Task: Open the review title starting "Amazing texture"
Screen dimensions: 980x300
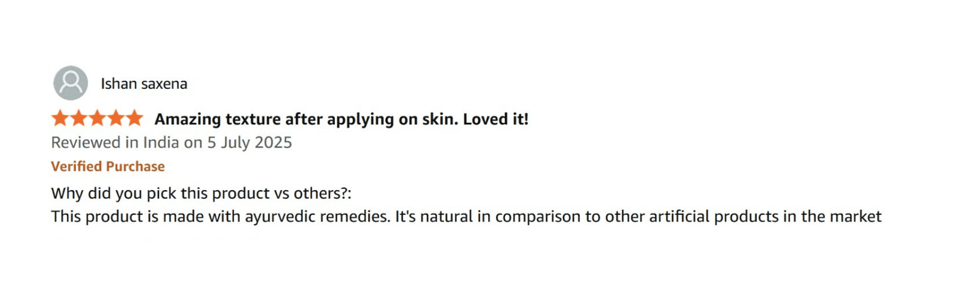Action: [x=341, y=119]
